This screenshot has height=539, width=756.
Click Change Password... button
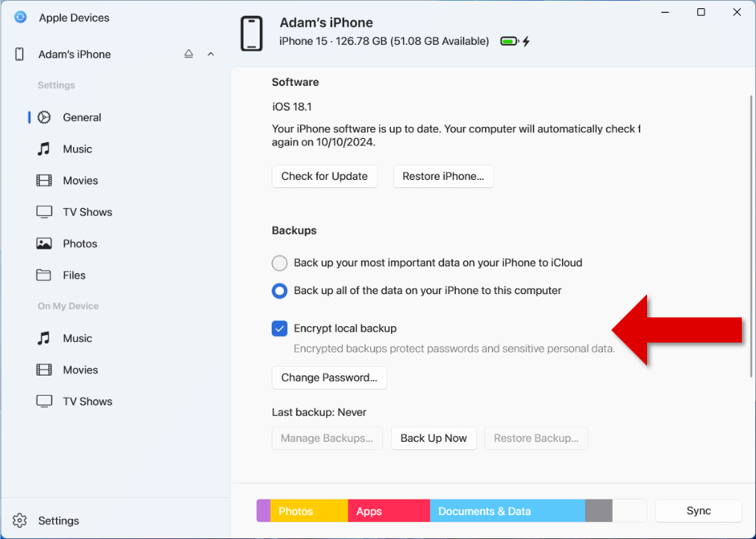[x=329, y=378]
